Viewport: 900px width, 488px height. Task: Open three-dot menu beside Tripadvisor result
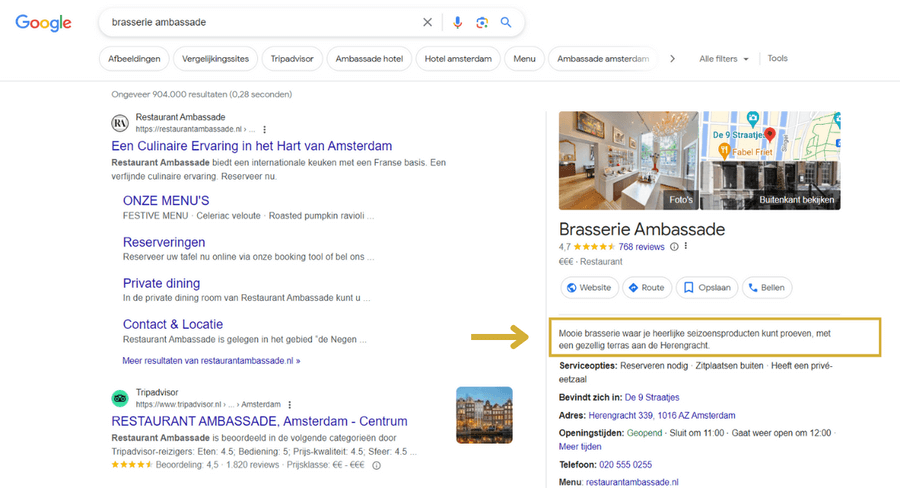[290, 405]
